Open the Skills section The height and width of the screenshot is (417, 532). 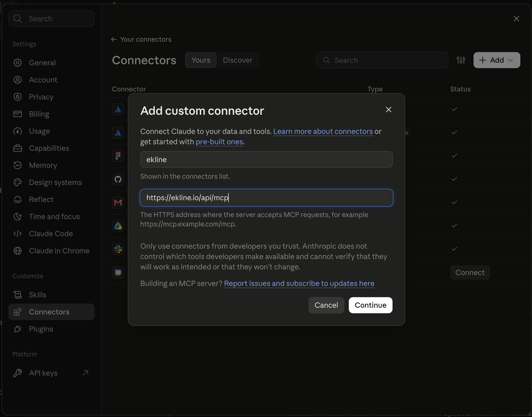click(x=51, y=295)
